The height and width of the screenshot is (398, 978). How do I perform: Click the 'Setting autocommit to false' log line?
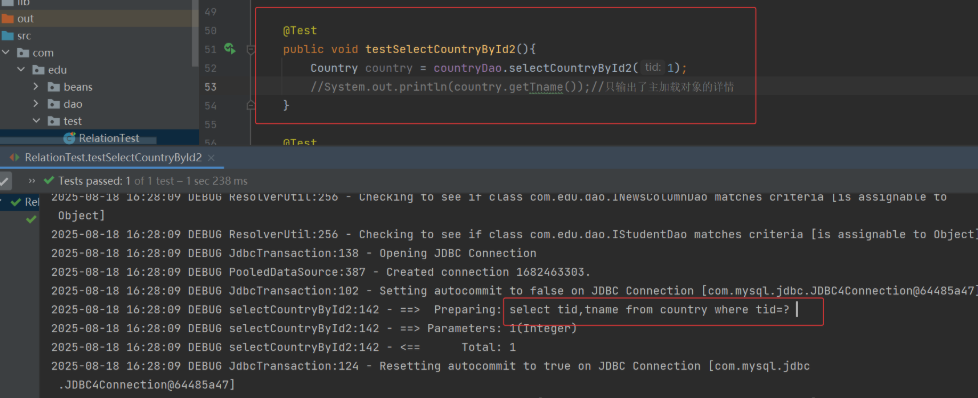tap(514, 291)
